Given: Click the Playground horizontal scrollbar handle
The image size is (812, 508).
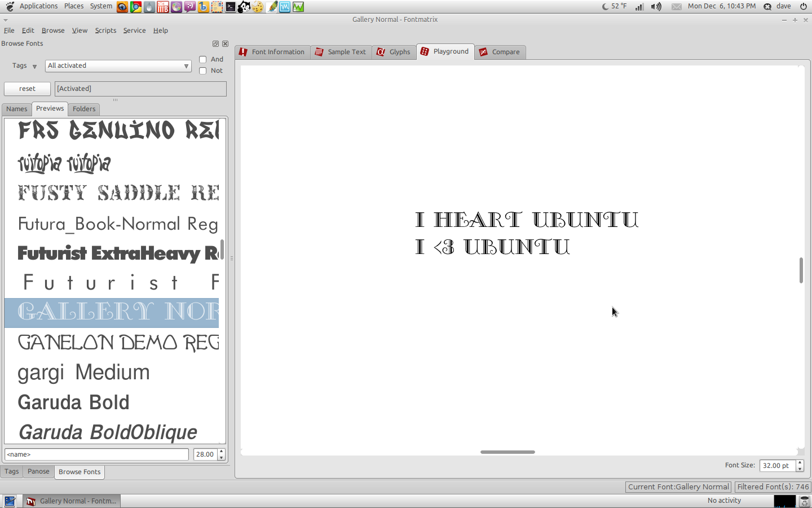Looking at the screenshot, I should click(x=507, y=452).
